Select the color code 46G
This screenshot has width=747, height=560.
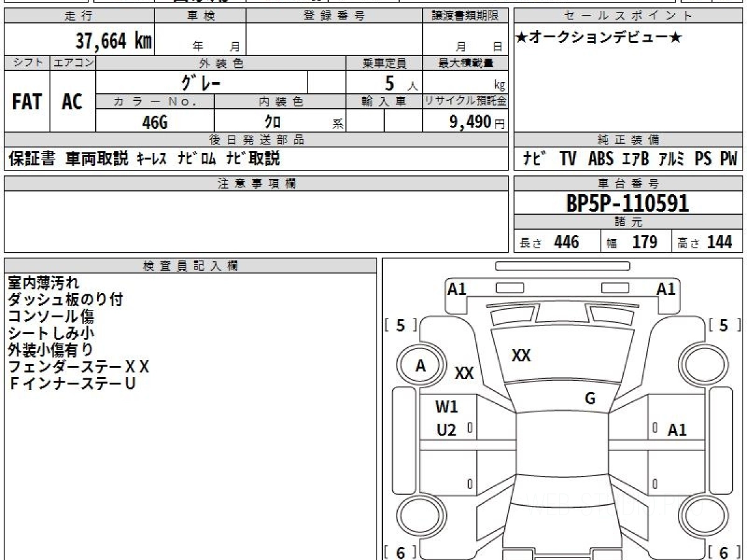point(155,122)
